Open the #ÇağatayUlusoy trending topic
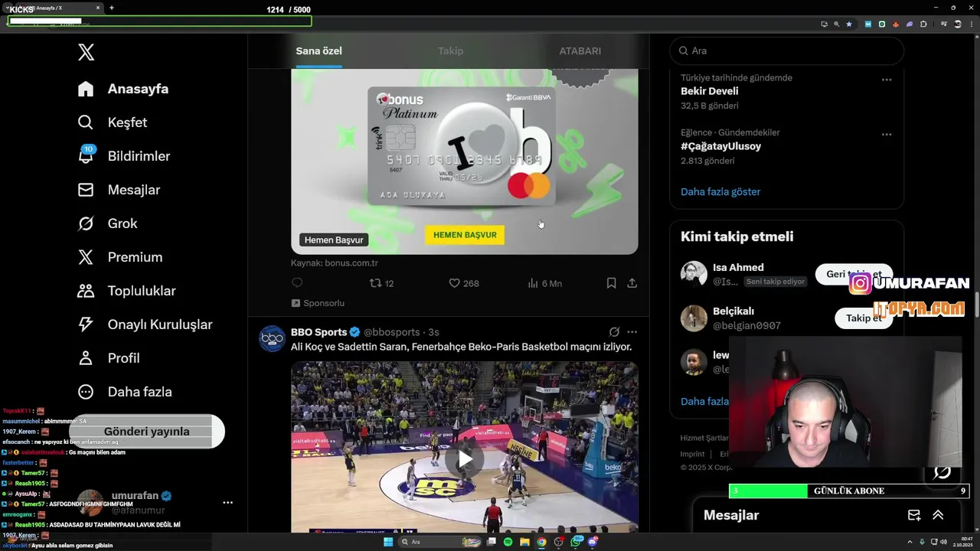Screen dimensions: 980x551 coord(720,146)
